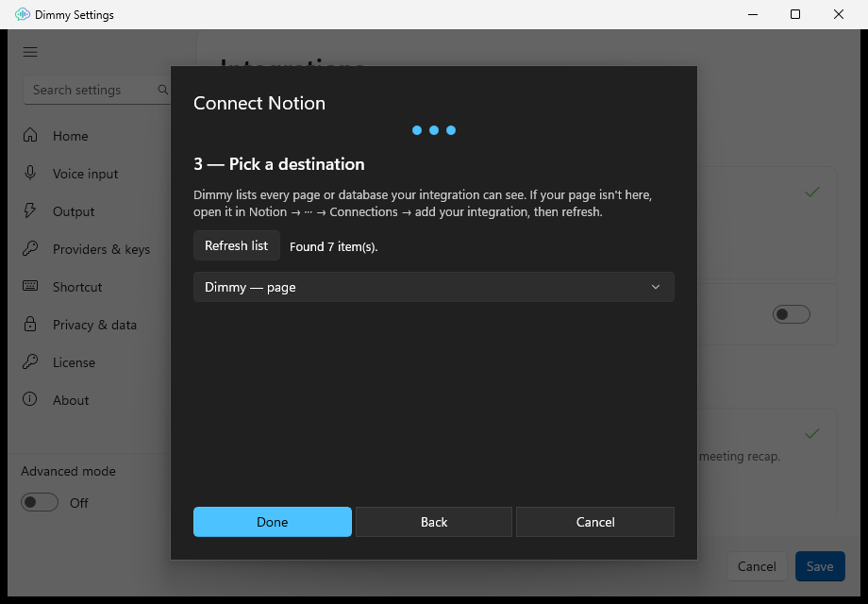Open the Dimmy — page destination dropdown
The height and width of the screenshot is (604, 868).
point(433,287)
